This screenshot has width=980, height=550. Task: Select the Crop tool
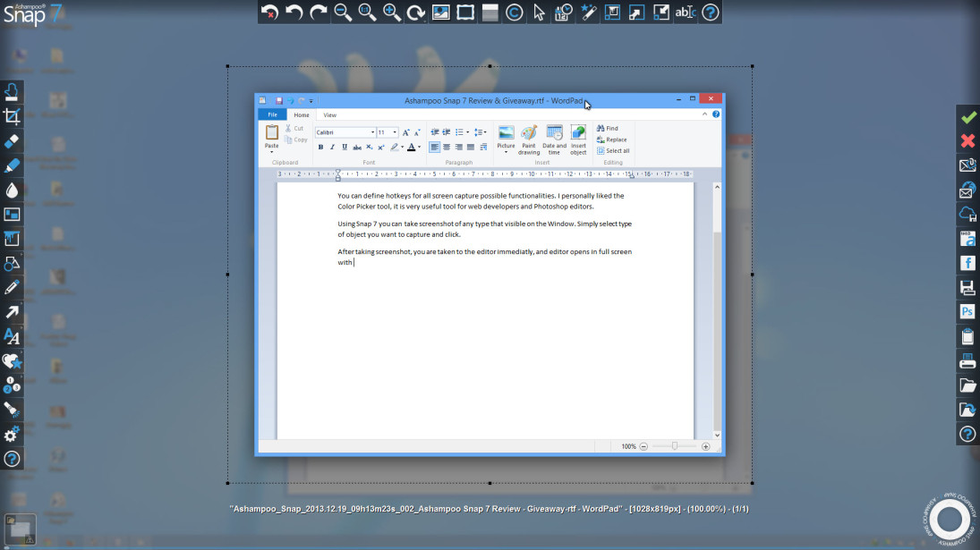pyautogui.click(x=12, y=117)
